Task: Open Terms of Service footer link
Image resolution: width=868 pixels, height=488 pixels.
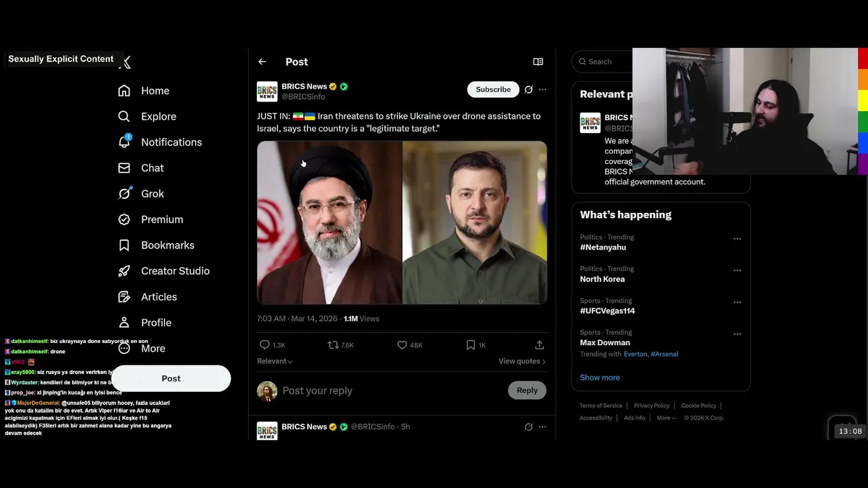Action: point(601,406)
